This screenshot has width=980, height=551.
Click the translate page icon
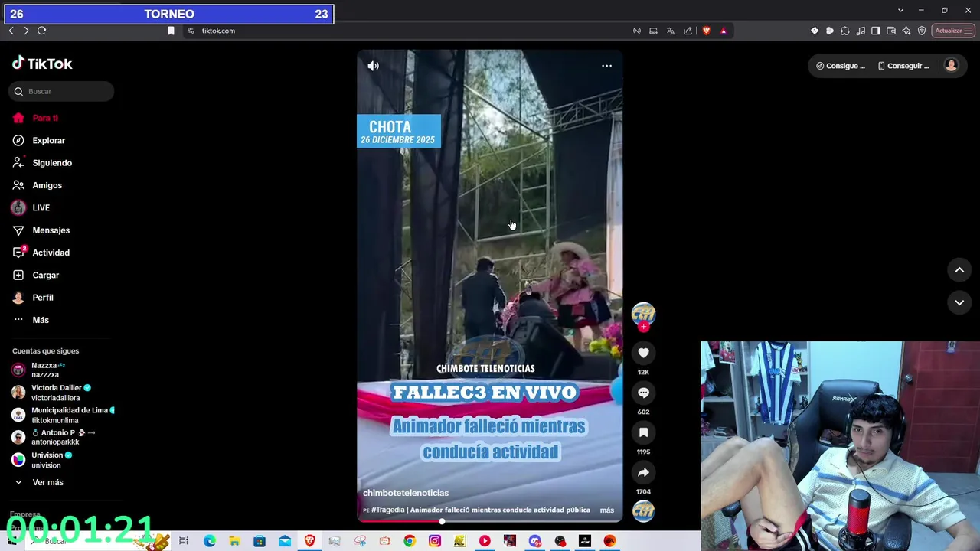coord(671,31)
